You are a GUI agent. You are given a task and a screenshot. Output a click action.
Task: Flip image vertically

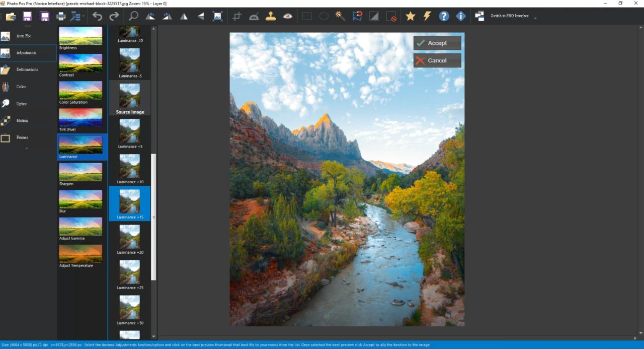(x=201, y=16)
